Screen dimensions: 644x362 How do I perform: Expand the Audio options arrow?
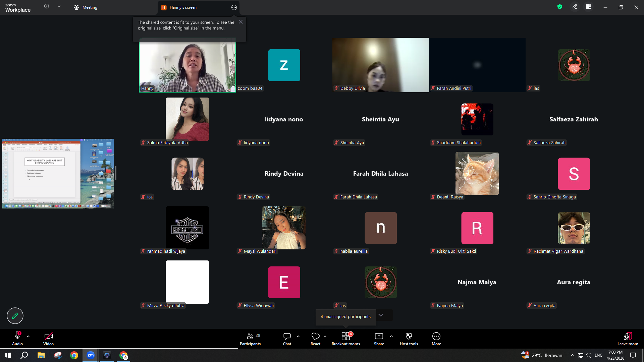point(28,336)
